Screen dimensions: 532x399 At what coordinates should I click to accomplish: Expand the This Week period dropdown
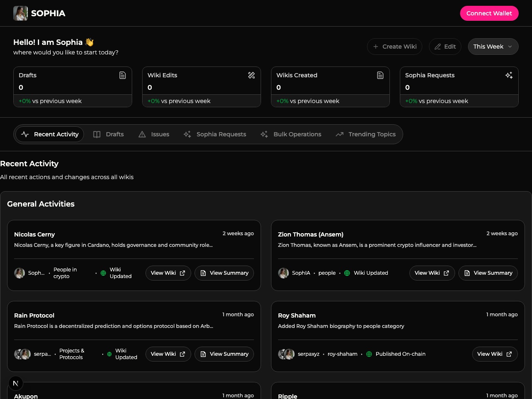point(493,47)
